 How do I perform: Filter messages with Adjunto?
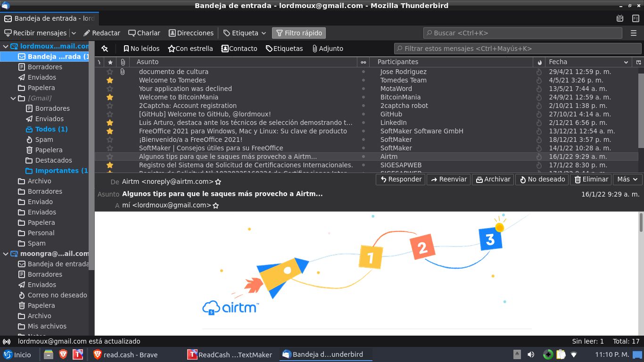pyautogui.click(x=328, y=49)
